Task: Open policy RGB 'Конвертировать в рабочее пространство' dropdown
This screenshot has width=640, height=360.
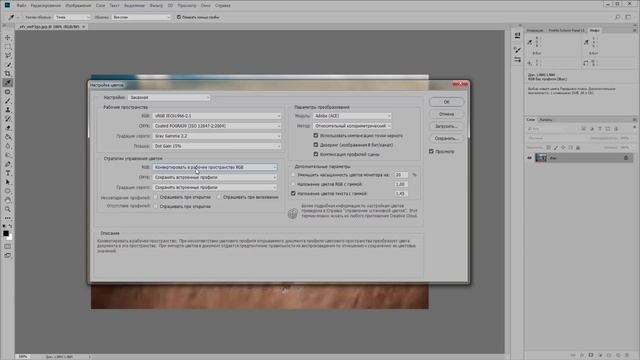Action: [215, 167]
